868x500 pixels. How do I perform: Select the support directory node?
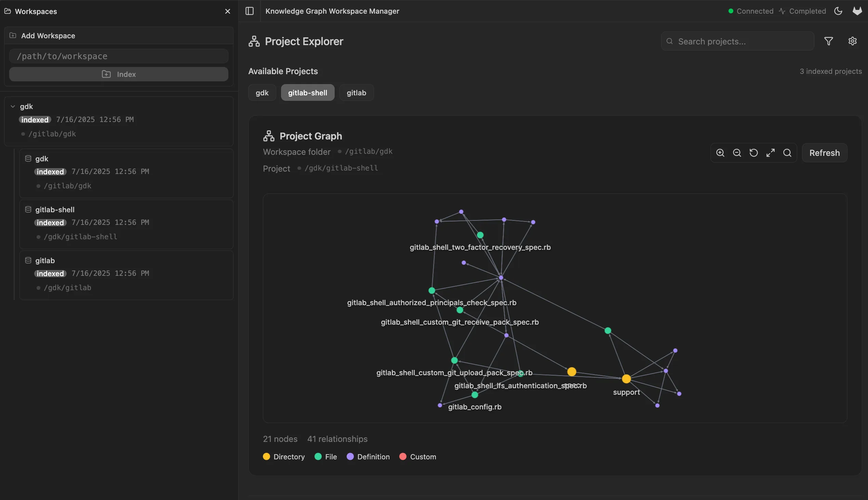coord(626,379)
